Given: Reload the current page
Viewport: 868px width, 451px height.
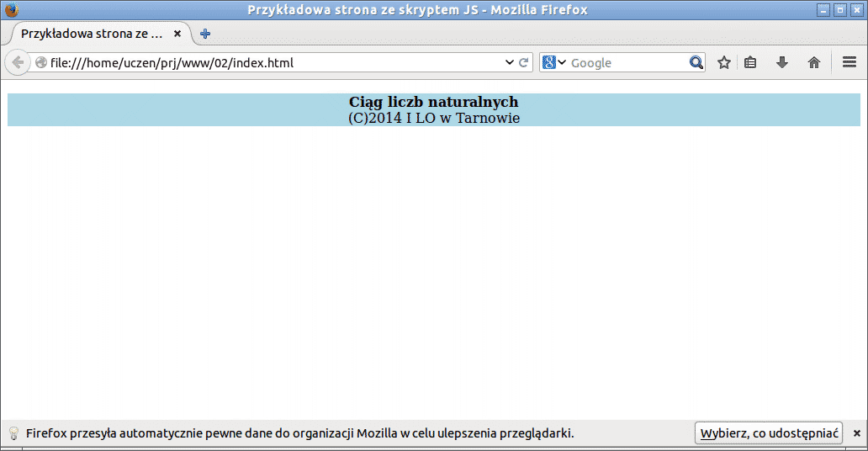Looking at the screenshot, I should [523, 63].
